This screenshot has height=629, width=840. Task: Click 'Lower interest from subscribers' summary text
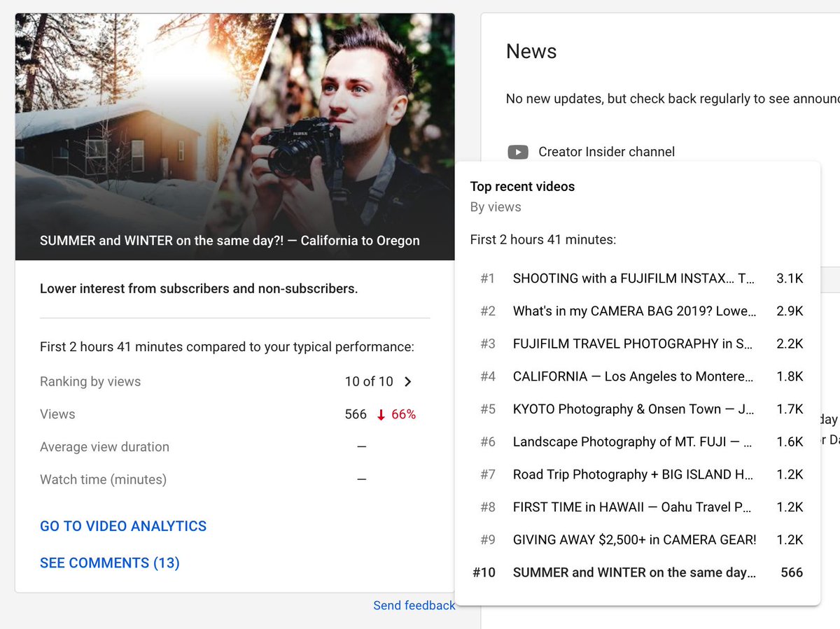click(x=199, y=288)
